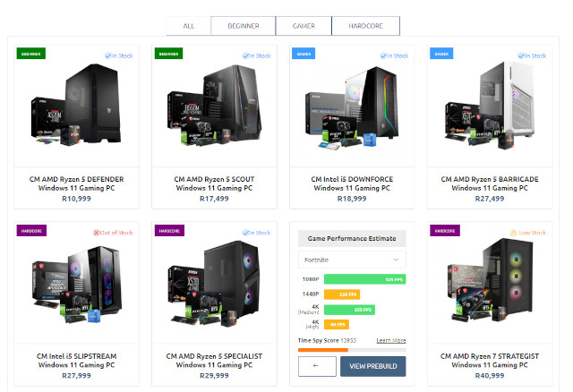Screen dimensions: 573x392
Task: Click Low Stock warning icon on STRATEGIST PC
Action: point(513,233)
